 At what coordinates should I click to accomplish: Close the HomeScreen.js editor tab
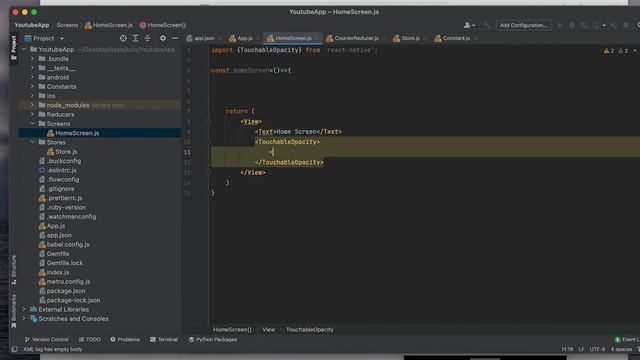[317, 38]
